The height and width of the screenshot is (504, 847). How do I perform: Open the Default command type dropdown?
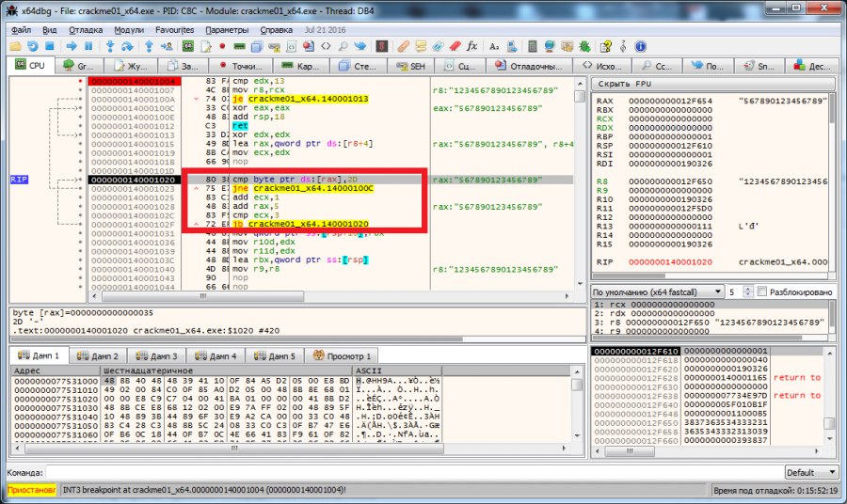(811, 472)
